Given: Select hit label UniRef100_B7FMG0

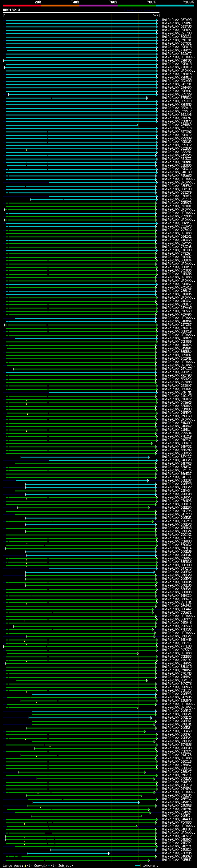Looking at the screenshot, I should click(177, 98).
